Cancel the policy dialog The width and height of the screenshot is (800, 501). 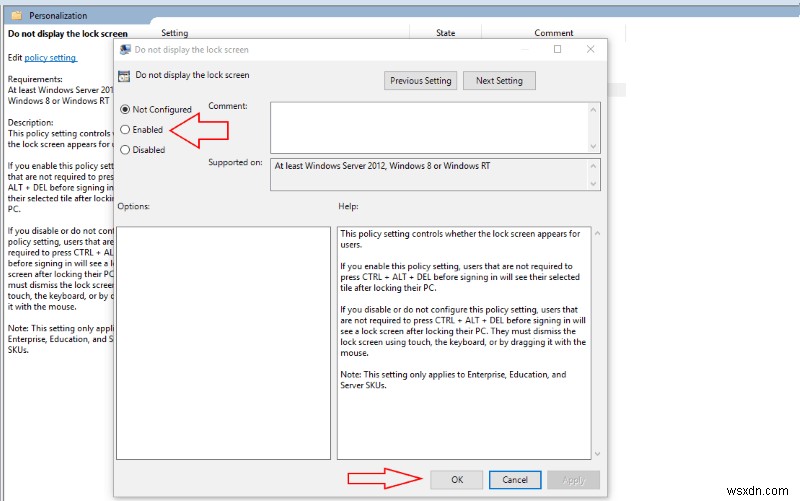[515, 480]
